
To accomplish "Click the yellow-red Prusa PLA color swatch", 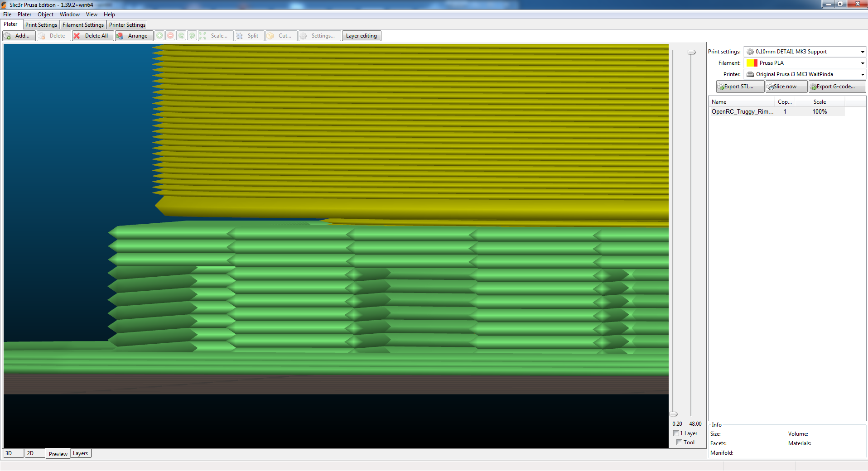I will point(752,63).
